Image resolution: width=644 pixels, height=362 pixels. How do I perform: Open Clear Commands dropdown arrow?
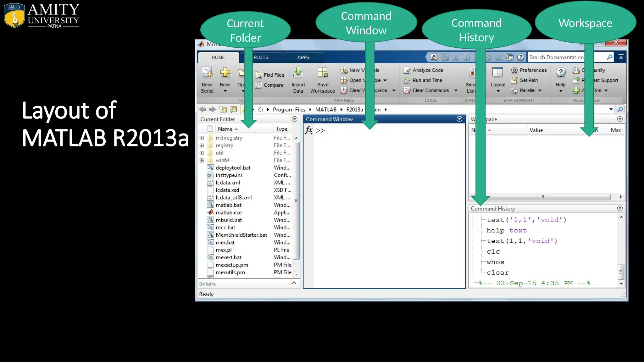(456, 90)
